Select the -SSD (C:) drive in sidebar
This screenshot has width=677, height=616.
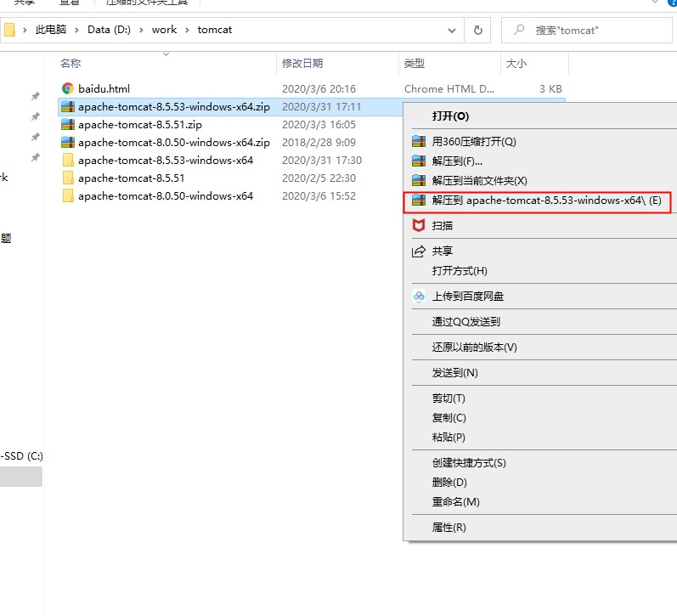point(21,455)
